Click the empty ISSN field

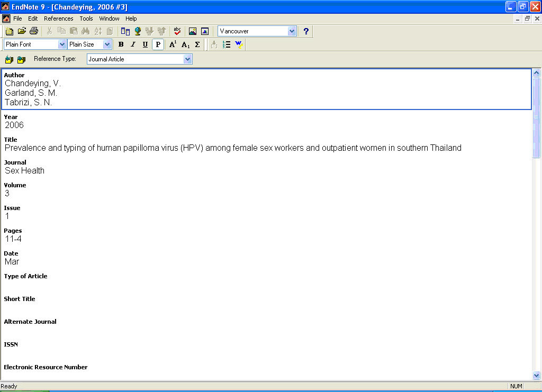(x=266, y=353)
